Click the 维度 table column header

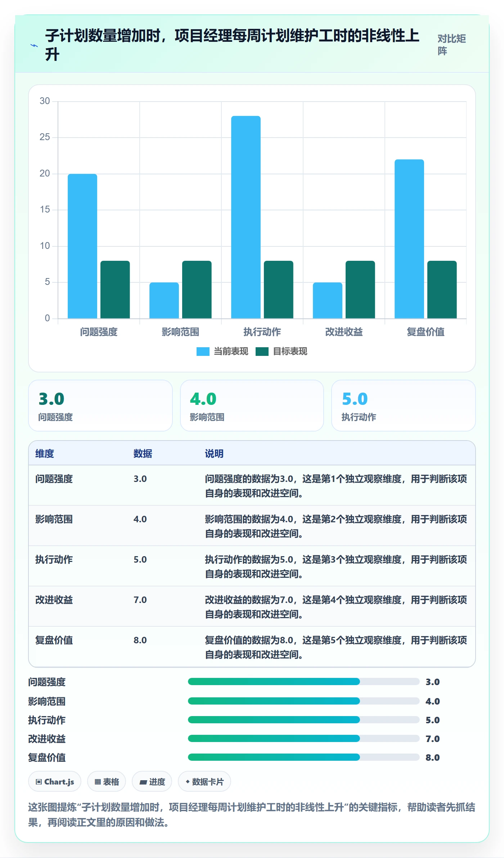(45, 453)
